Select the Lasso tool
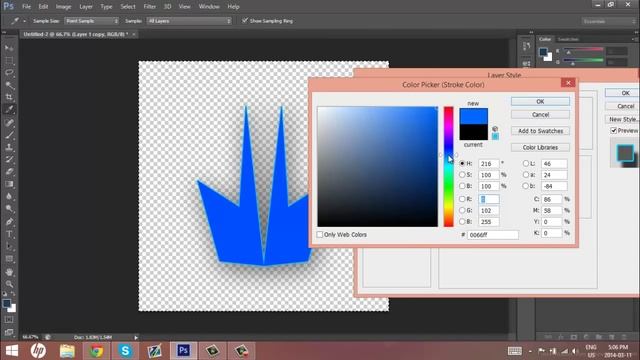 click(9, 73)
